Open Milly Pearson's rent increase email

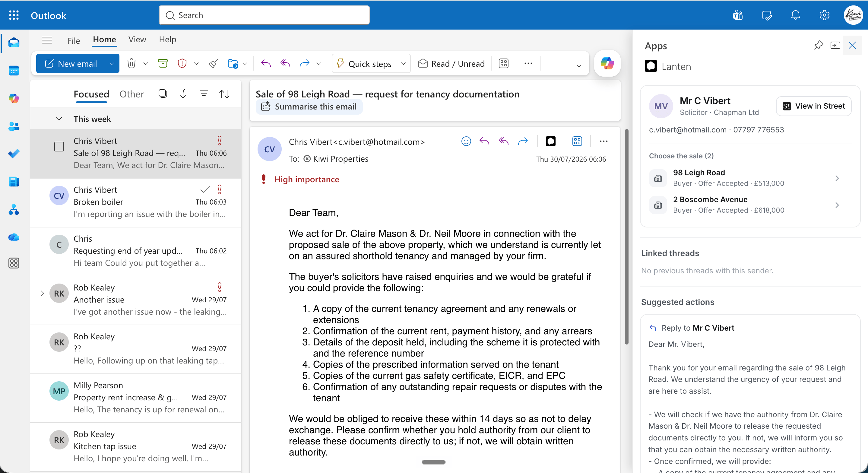tap(135, 398)
